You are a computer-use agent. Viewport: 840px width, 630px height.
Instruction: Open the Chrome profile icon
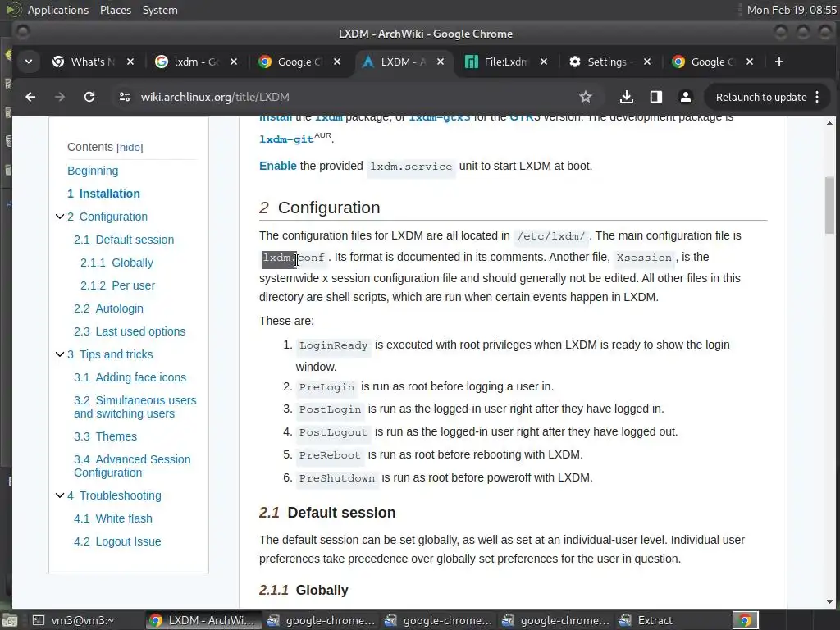coord(685,97)
